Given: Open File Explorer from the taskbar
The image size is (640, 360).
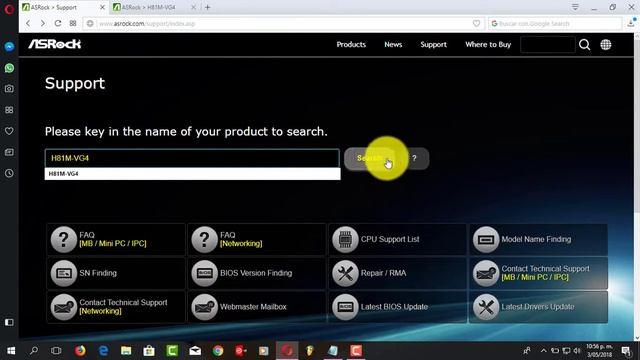Looking at the screenshot, I should pos(126,351).
